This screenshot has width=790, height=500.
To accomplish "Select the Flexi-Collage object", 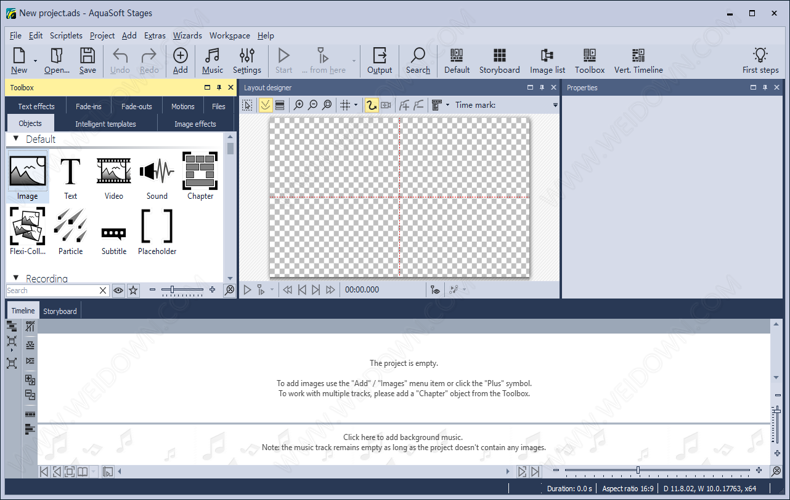I will coord(28,232).
